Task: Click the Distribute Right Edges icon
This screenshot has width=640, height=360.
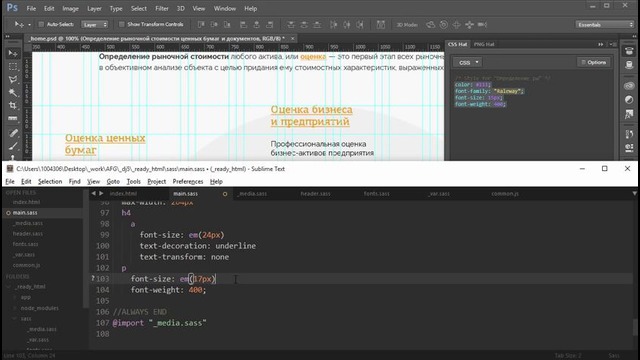Action: pos(360,24)
